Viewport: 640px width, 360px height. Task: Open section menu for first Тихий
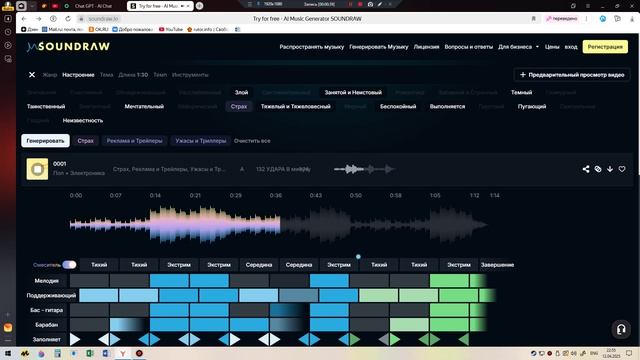99,264
